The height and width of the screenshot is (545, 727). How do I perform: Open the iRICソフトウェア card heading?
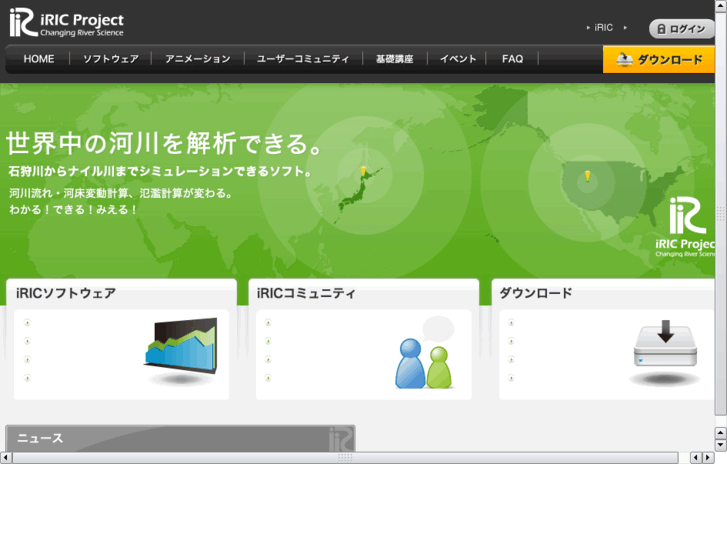66,293
